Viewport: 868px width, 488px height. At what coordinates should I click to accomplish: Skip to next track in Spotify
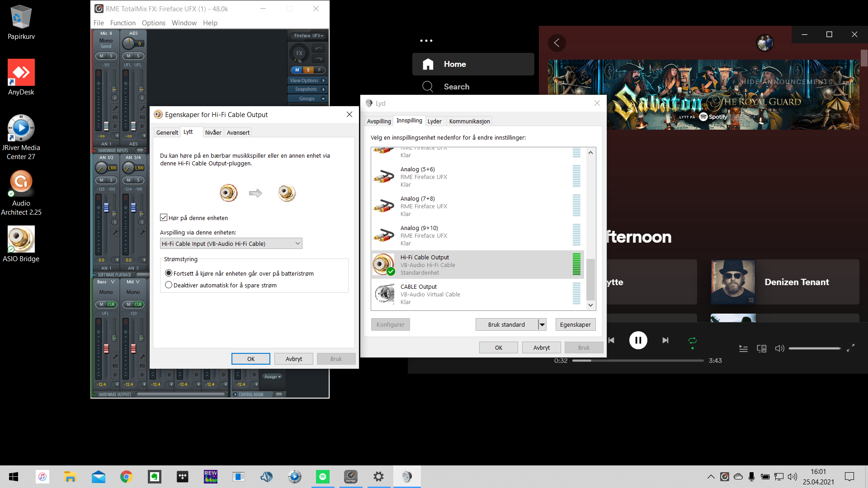(665, 340)
